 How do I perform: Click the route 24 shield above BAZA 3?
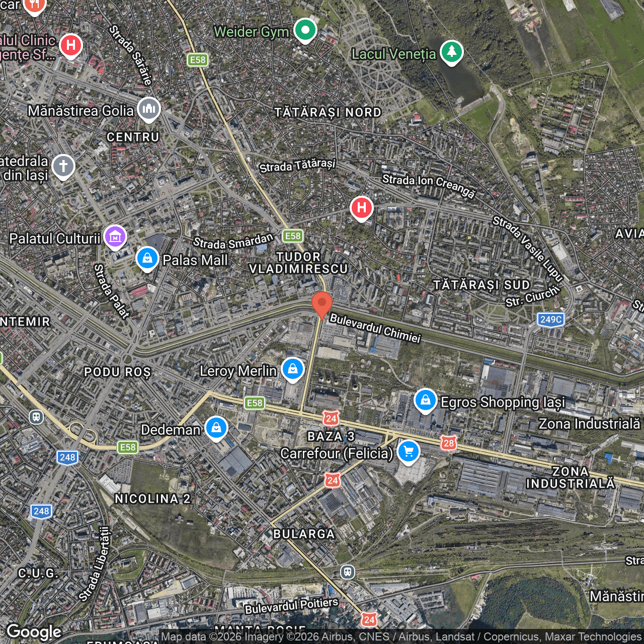point(331,418)
